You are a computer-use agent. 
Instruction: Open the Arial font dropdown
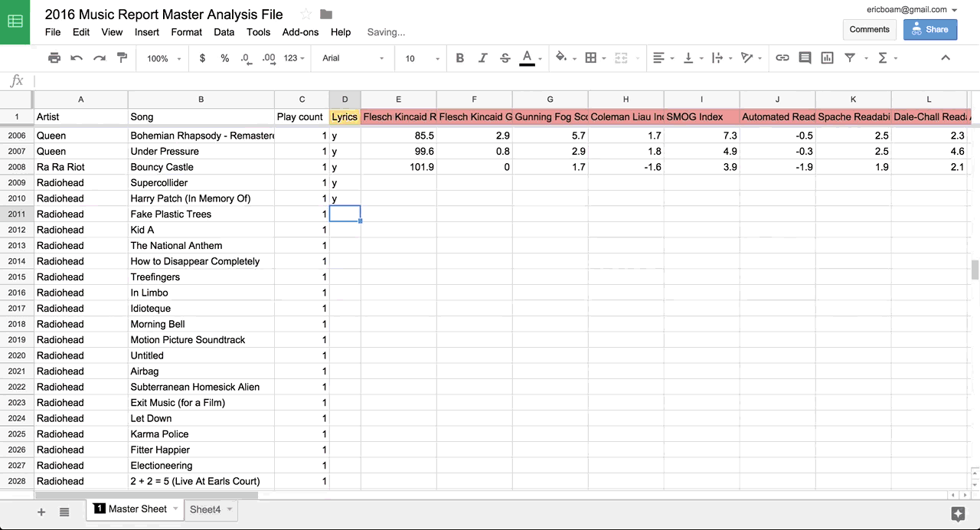[x=353, y=58]
